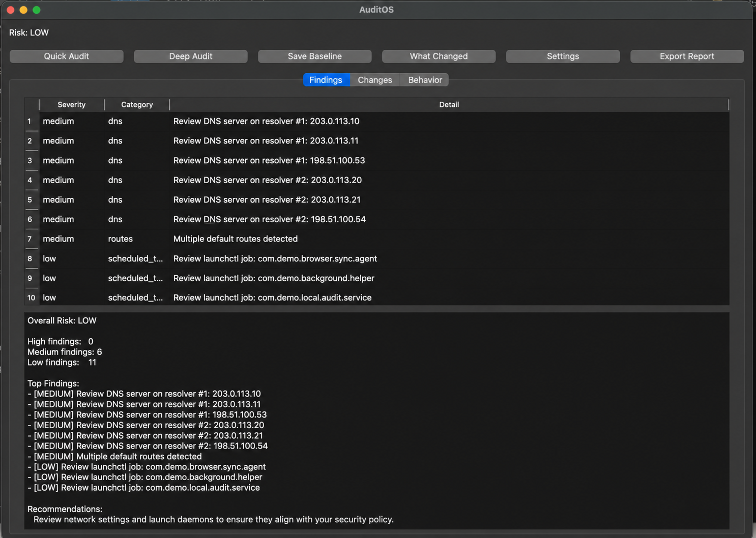
Task: Open Settings from the toolbar
Action: click(x=563, y=56)
